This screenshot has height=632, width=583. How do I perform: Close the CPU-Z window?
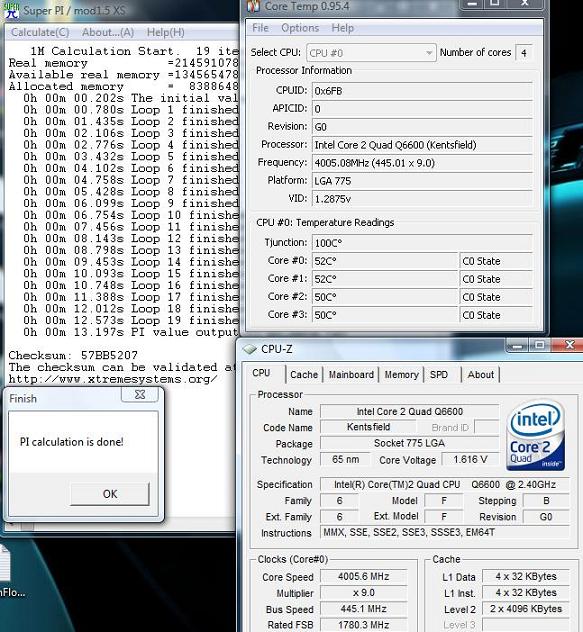pyautogui.click(x=569, y=345)
